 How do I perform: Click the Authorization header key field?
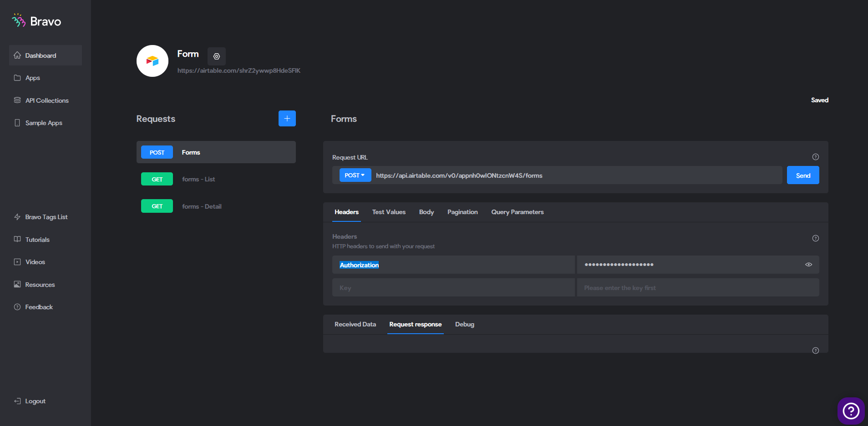coord(453,265)
